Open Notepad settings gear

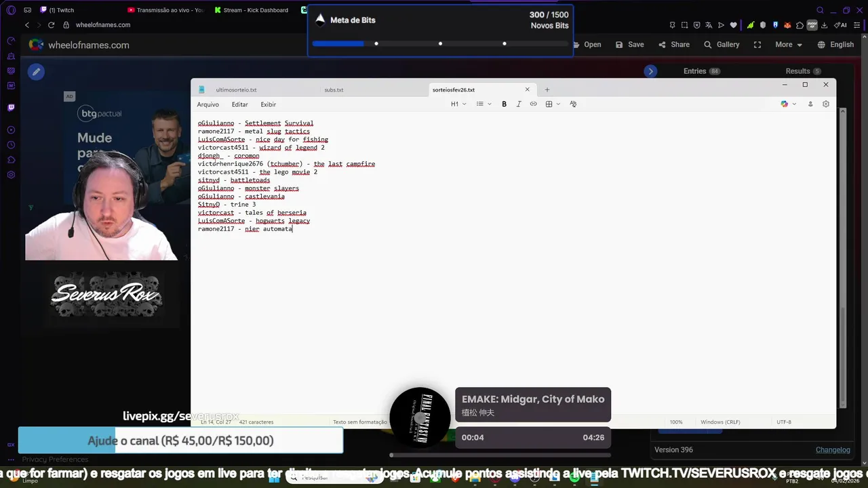tap(826, 104)
